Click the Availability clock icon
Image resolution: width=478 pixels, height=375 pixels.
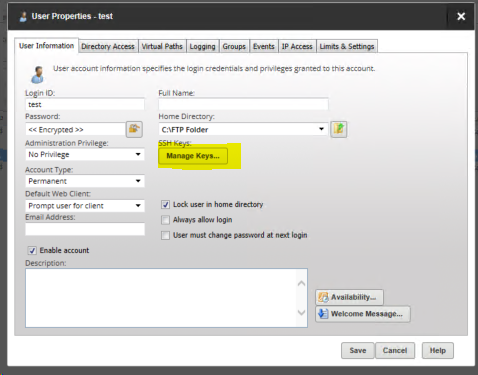click(x=323, y=297)
